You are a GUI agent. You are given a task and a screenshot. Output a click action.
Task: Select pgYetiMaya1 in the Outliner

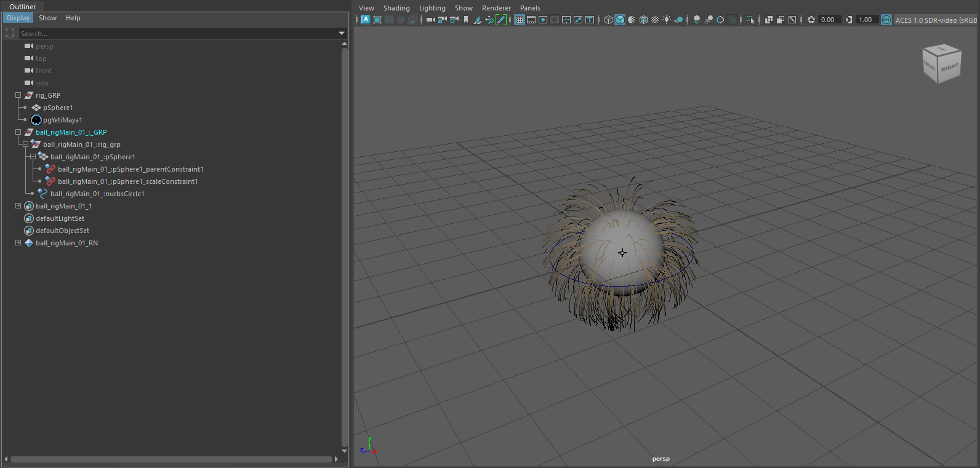coord(62,120)
